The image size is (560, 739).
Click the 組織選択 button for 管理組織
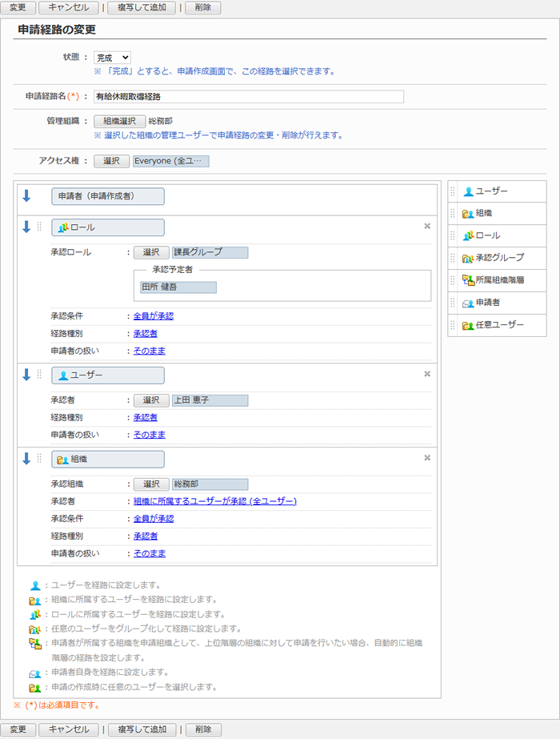[x=120, y=122]
